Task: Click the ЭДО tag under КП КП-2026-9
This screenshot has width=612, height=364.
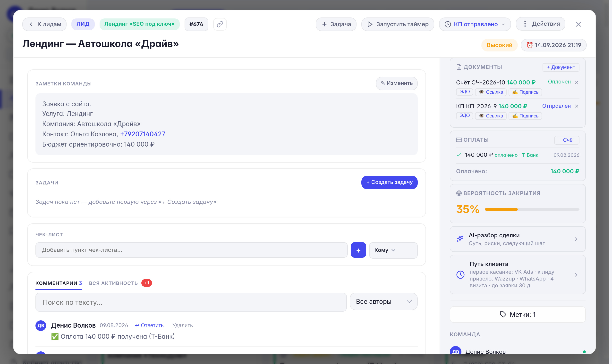Action: pos(464,116)
